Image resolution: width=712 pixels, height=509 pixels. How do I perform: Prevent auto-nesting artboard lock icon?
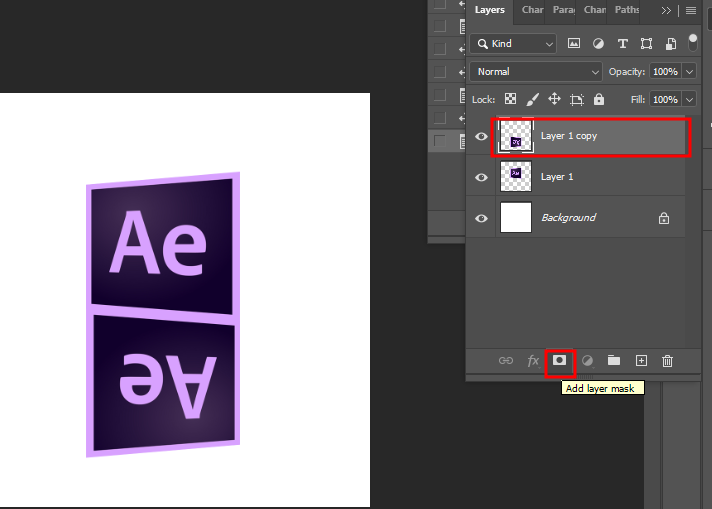[577, 99]
